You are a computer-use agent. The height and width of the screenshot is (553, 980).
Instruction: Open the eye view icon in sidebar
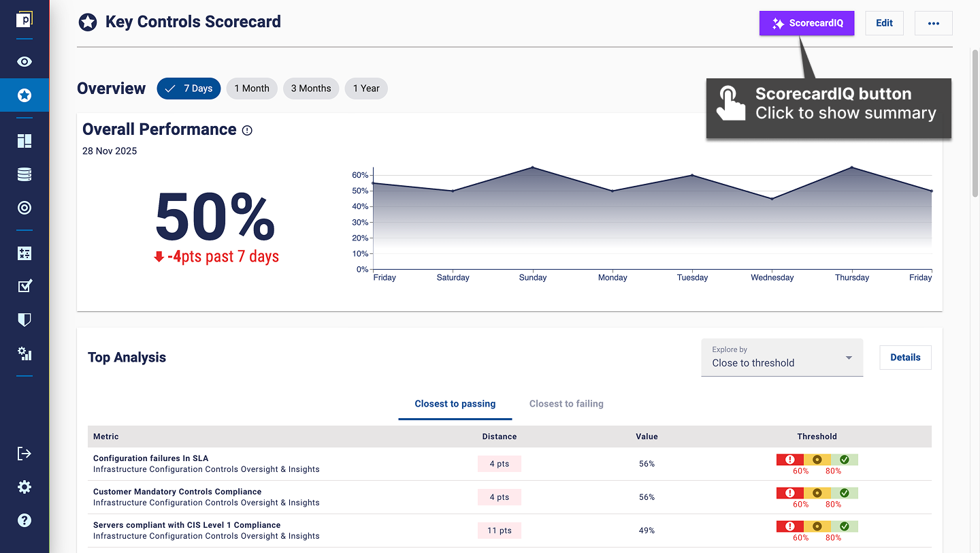(x=24, y=62)
